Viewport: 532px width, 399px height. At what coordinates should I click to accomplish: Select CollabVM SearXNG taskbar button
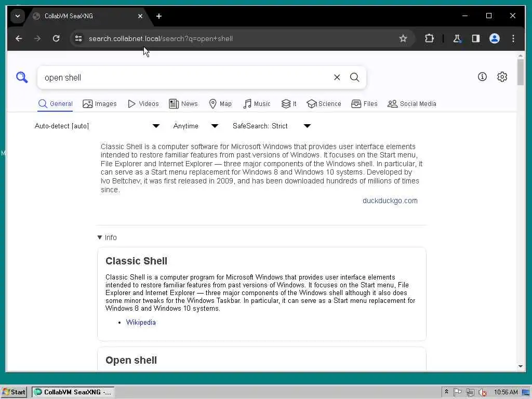73,392
